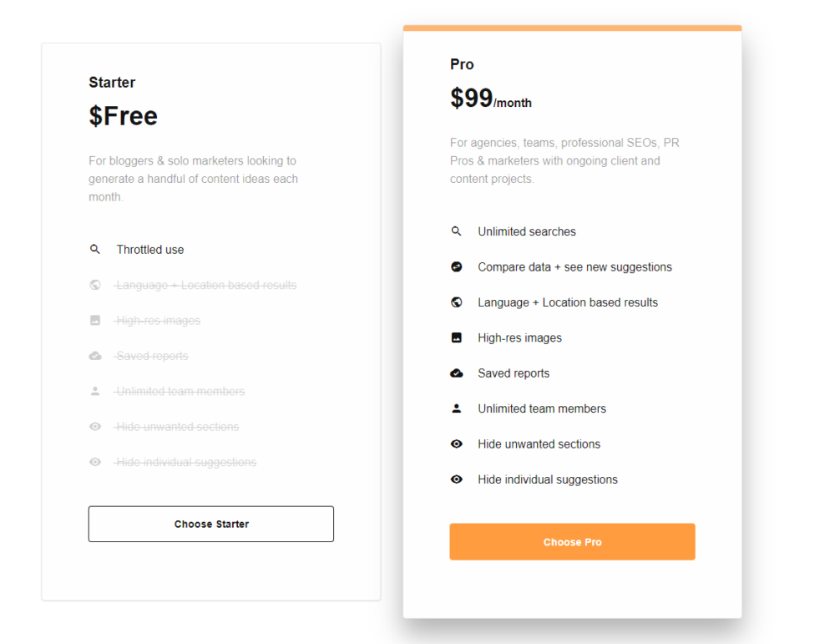The width and height of the screenshot is (835, 644).
Task: Click the search icon beside Unlimited searches
Action: pos(456,231)
